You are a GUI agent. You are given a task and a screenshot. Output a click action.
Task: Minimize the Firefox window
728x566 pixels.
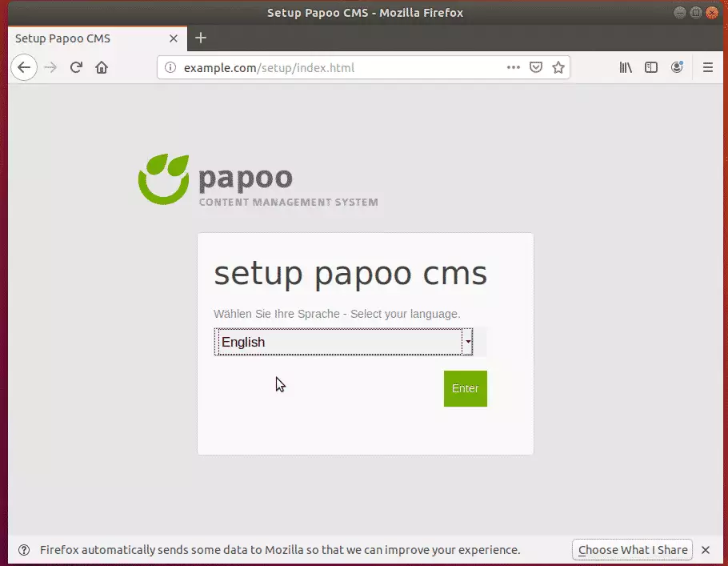click(x=680, y=13)
